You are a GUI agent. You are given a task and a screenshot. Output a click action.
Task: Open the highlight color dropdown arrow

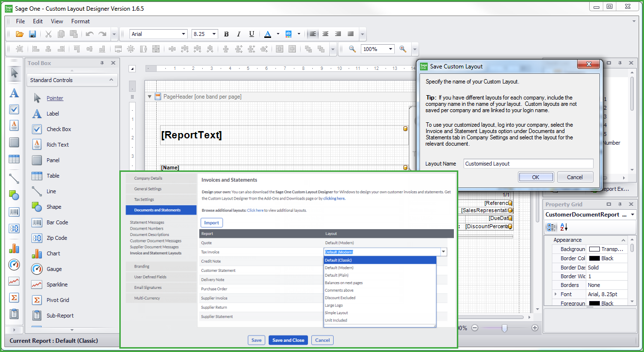299,34
